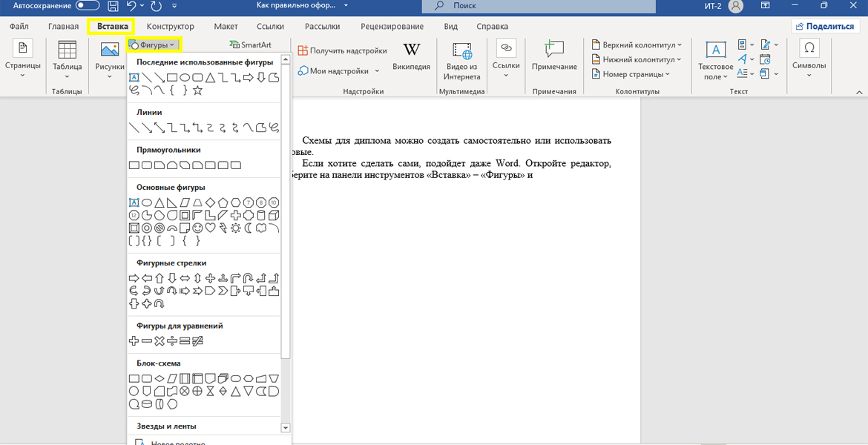Click Получить надстройки button
The height and width of the screenshot is (445, 868).
pos(343,51)
